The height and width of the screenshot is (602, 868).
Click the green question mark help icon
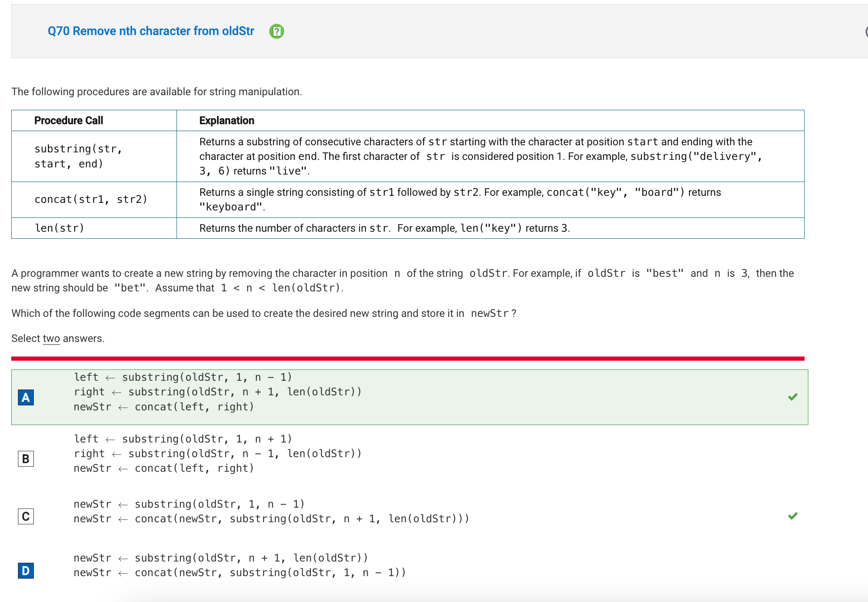pos(276,31)
